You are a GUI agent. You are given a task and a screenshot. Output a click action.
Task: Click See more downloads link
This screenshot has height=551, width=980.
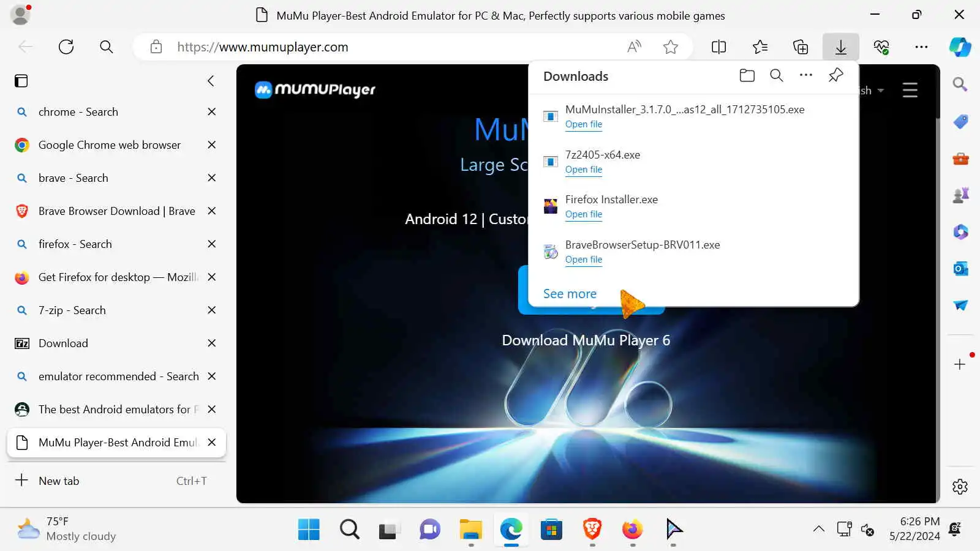coord(570,294)
